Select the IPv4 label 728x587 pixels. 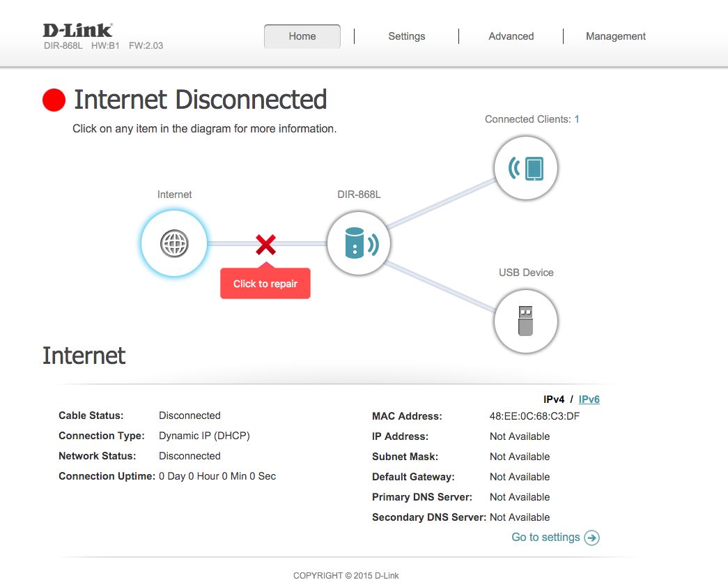click(554, 399)
